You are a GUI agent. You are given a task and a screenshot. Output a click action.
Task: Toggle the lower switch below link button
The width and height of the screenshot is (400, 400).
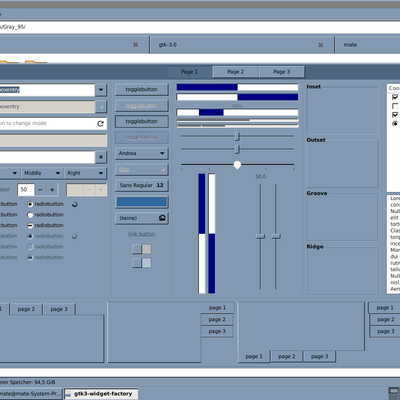pyautogui.click(x=142, y=263)
